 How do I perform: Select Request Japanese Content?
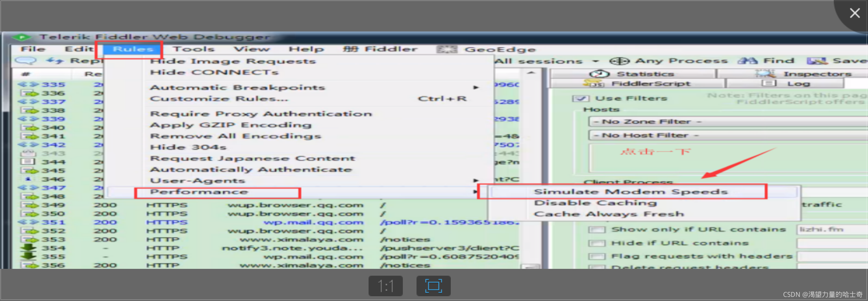(253, 159)
